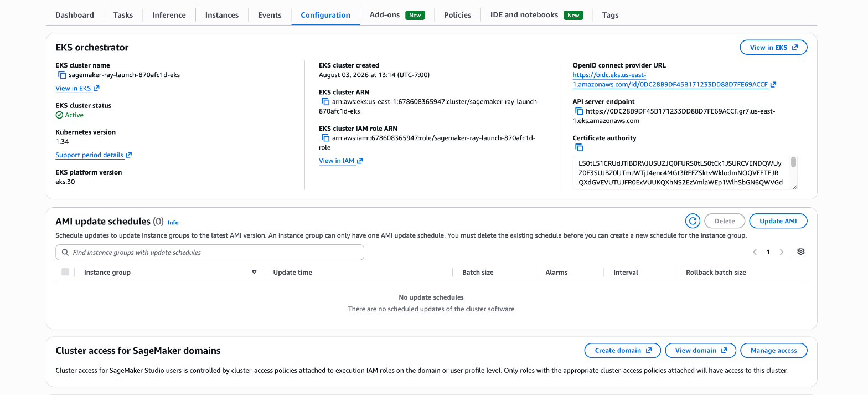Screen dimensions: 868x395
Task: Sort by Instance group column arrow
Action: (254, 273)
